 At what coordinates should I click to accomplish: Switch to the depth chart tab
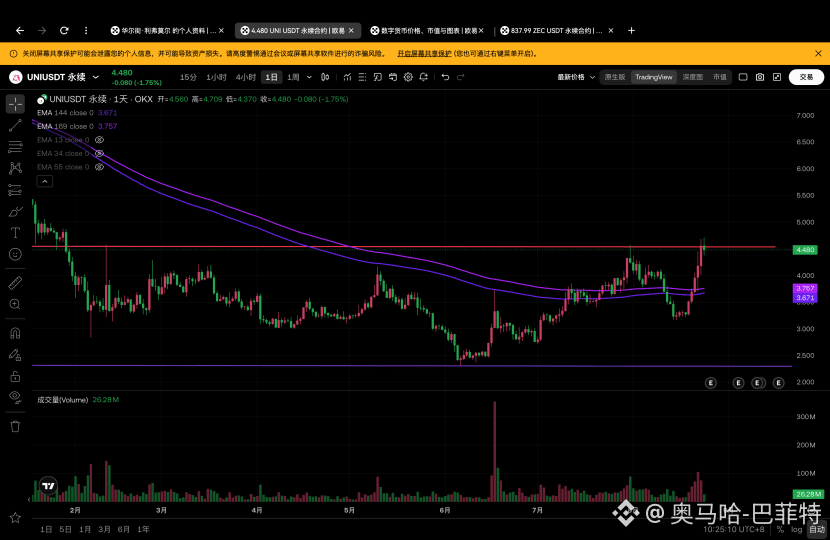click(x=692, y=77)
